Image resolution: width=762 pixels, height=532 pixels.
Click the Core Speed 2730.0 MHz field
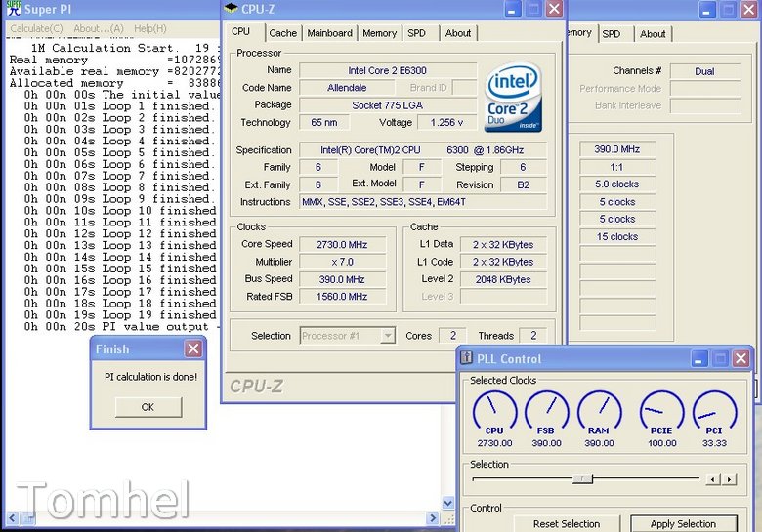pos(342,245)
